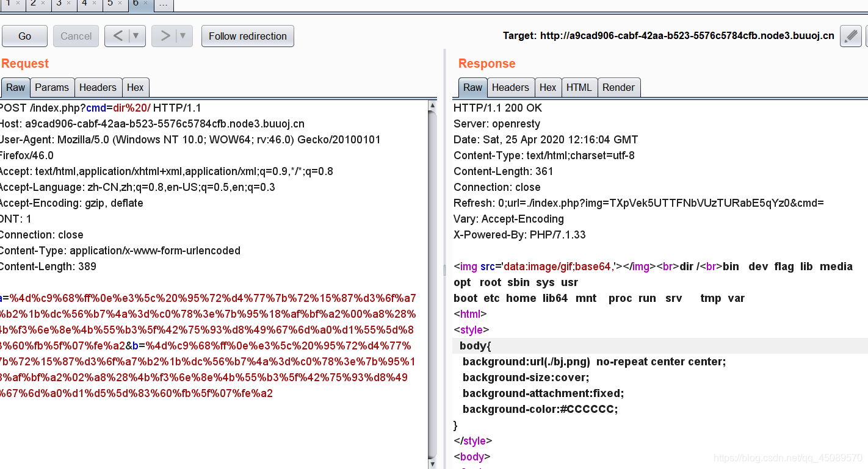Select the Request Raw tab

15,87
